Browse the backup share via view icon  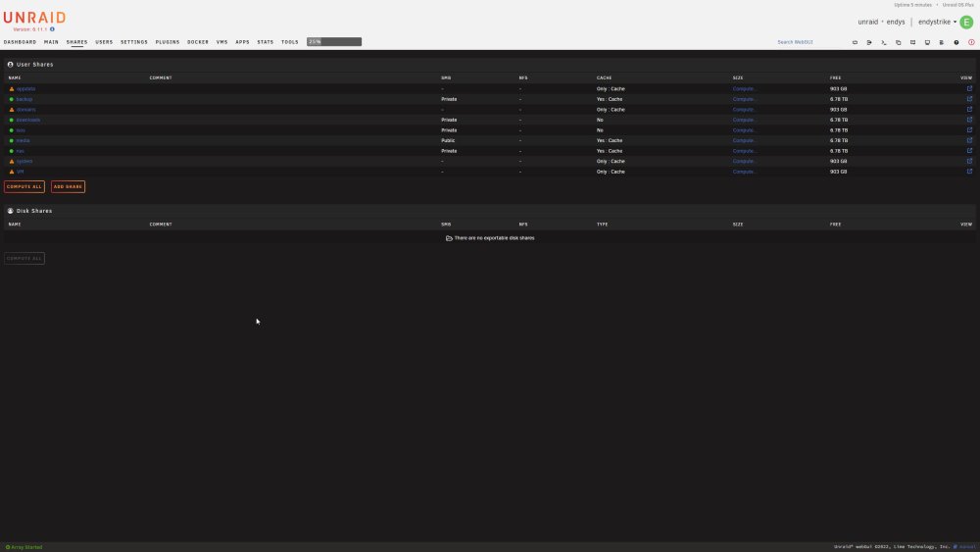click(x=969, y=99)
